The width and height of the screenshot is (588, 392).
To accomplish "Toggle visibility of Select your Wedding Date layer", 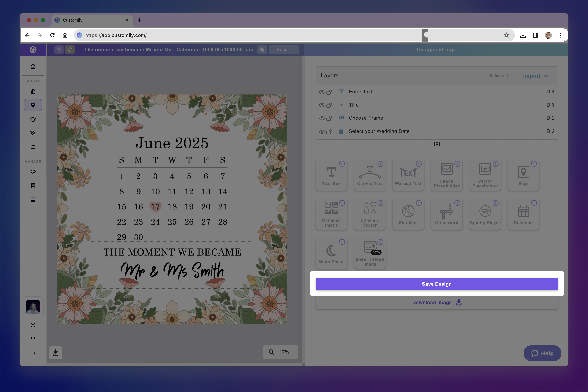I will 322,131.
